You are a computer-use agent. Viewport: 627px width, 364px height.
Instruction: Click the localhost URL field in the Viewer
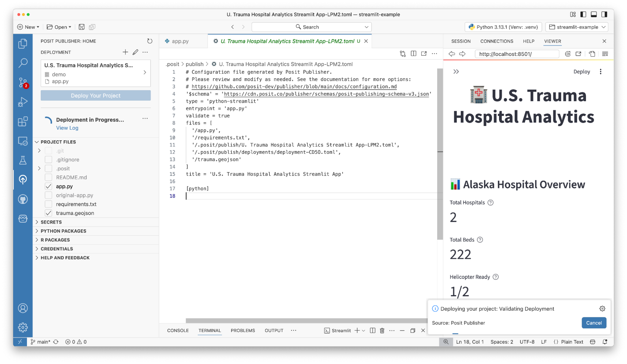[x=516, y=54]
